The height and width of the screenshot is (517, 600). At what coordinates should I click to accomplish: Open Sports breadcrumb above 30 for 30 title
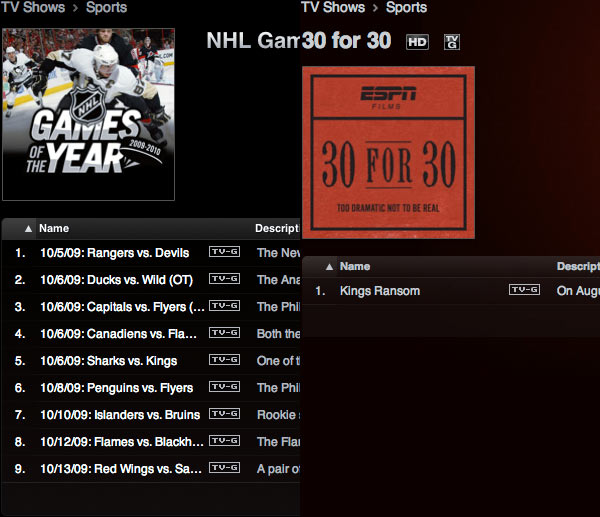tap(406, 7)
